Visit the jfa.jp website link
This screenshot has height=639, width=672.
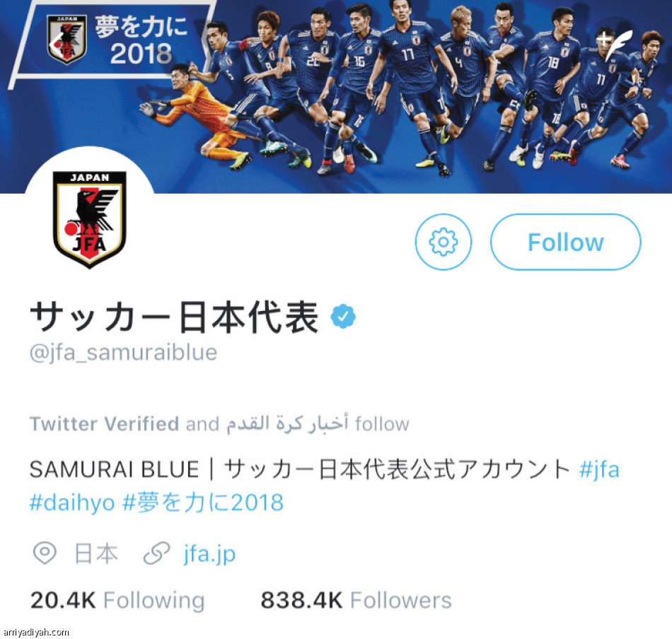[209, 553]
